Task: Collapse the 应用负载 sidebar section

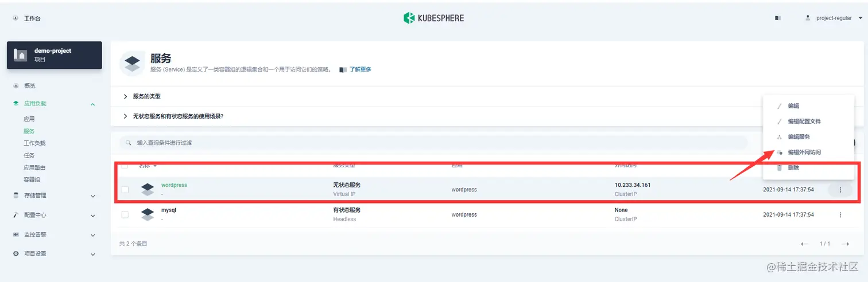Action: click(x=93, y=104)
